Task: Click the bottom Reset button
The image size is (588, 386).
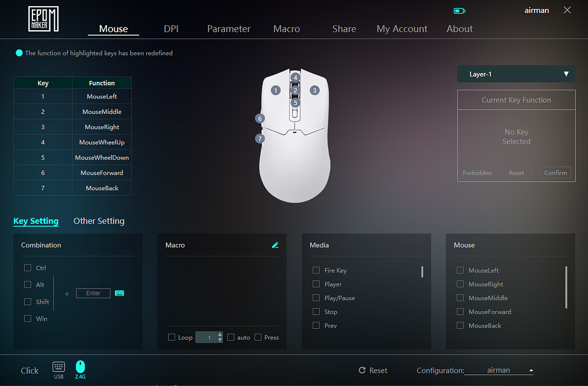Action: tap(373, 370)
